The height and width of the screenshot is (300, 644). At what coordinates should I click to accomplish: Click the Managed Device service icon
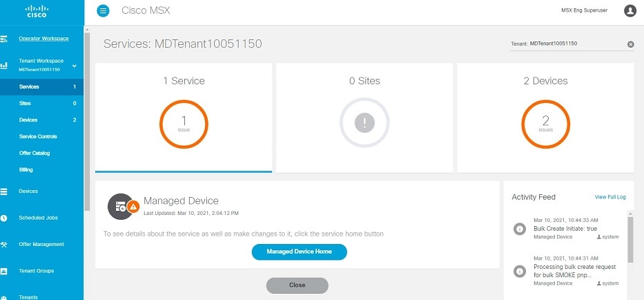click(x=120, y=207)
